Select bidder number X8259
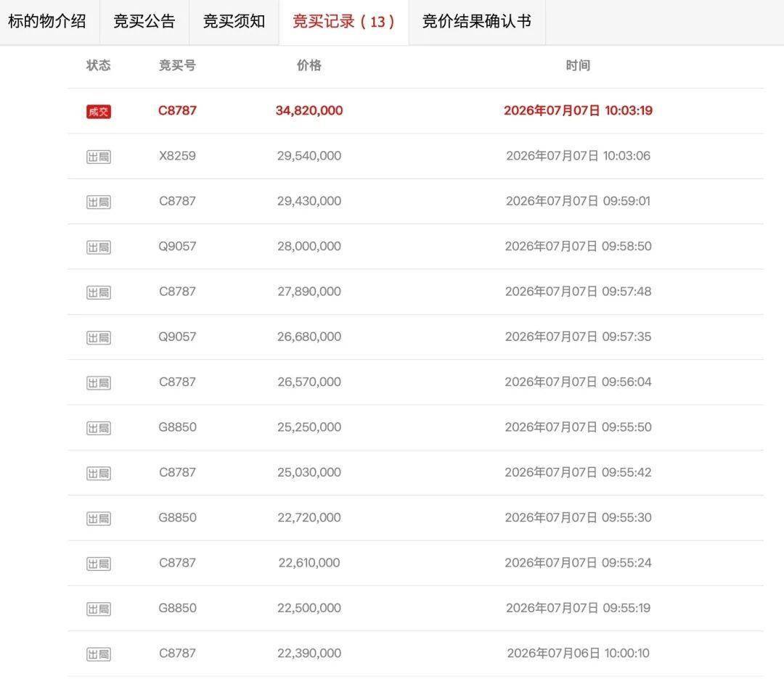Screen dimensions: 784x687 178,156
